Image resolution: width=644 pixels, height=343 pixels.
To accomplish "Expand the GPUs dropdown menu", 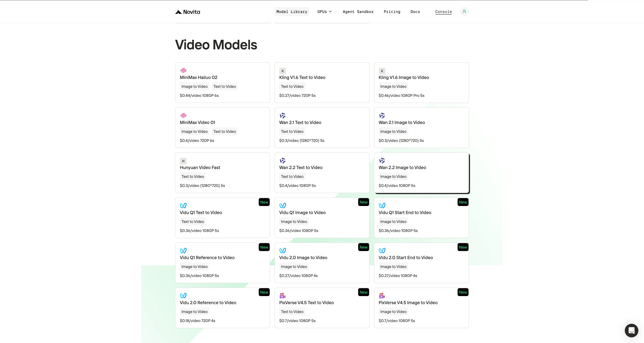I will coord(324,11).
